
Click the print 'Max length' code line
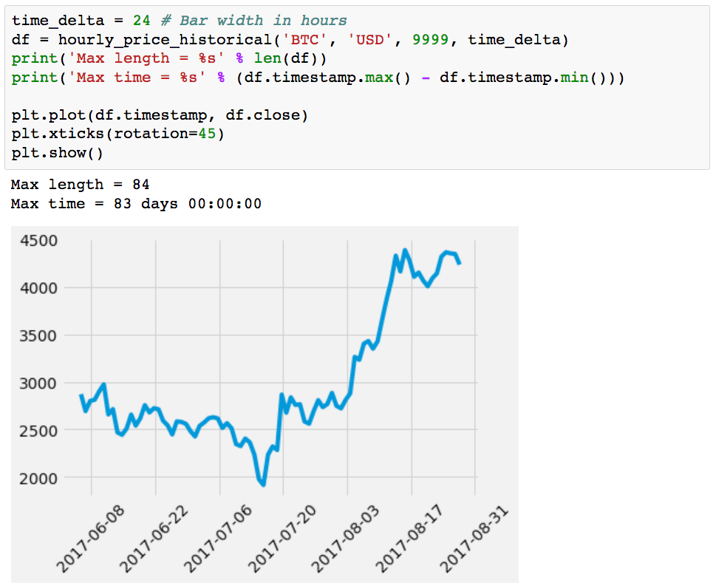[169, 58]
